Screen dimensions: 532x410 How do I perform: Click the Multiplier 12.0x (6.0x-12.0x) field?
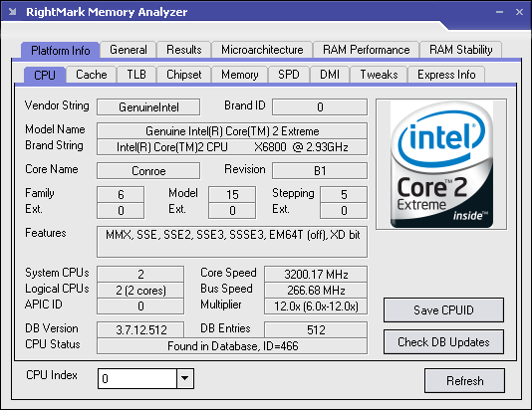[316, 307]
